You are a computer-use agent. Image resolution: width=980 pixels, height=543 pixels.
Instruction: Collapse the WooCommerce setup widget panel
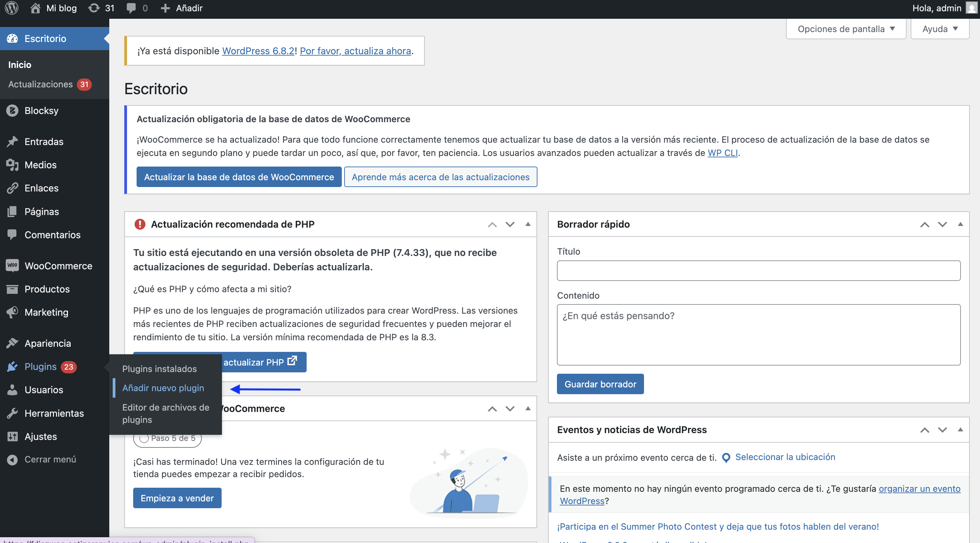click(x=528, y=409)
